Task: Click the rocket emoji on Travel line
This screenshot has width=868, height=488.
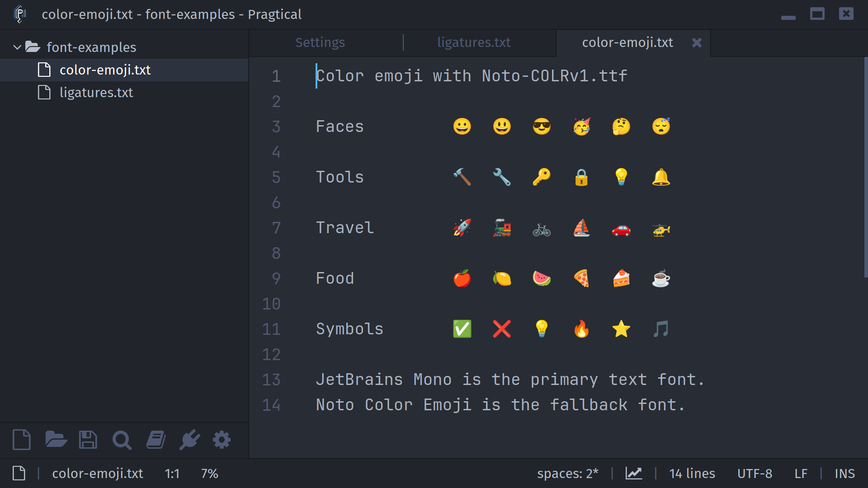Action: point(462,228)
